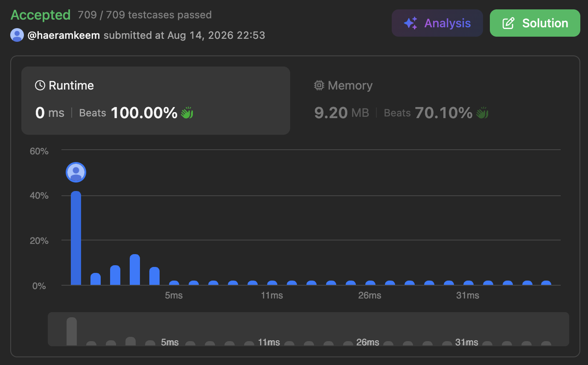The width and height of the screenshot is (588, 365).
Task: Open the @haeramkeem profile link
Action: click(64, 35)
